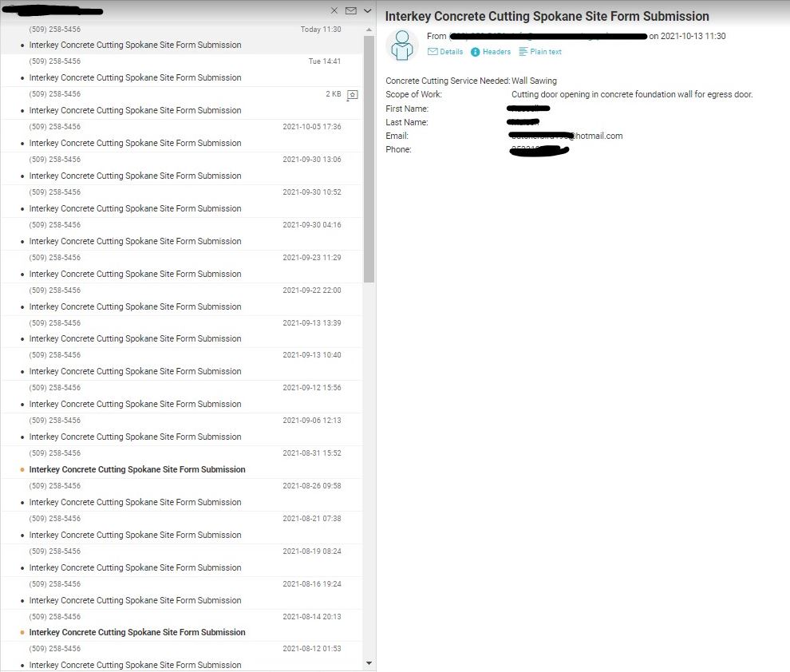The width and height of the screenshot is (790, 672).
Task: Click the orange unread dot on the 2021-08-14 message
Action: coord(22,632)
